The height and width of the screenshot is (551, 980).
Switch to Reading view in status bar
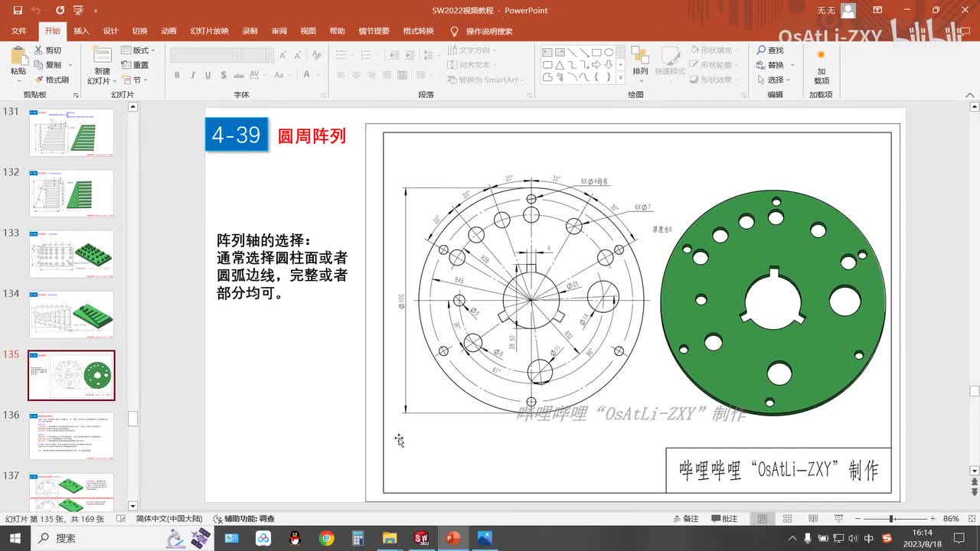click(813, 519)
